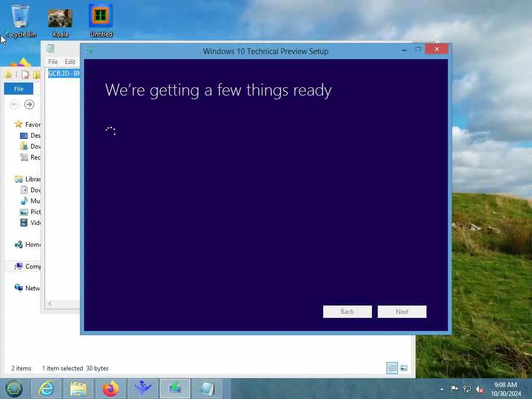Select the Untitled desktop icon
This screenshot has width=532, height=399.
tap(101, 21)
